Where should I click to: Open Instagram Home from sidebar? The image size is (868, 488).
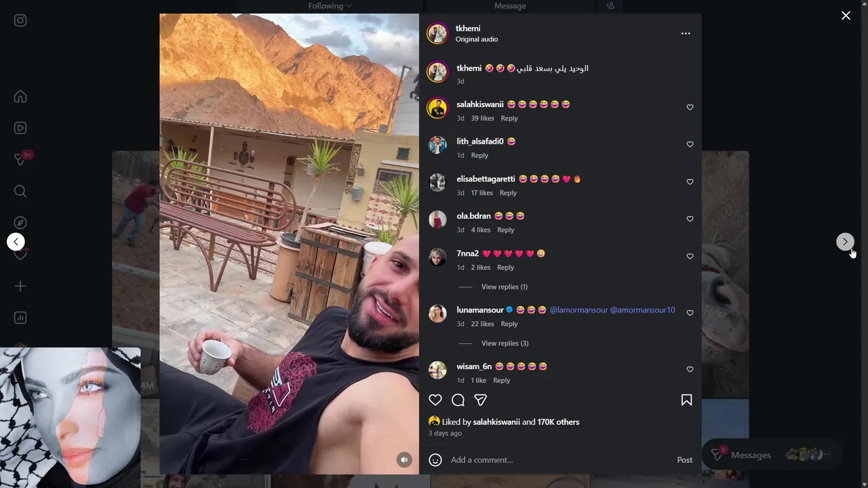point(20,96)
